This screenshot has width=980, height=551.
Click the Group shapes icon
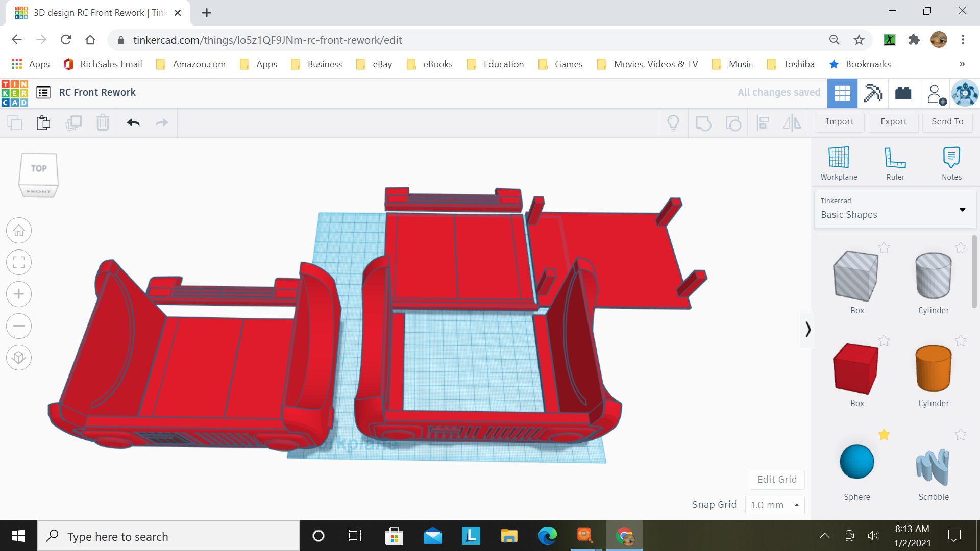pos(704,123)
